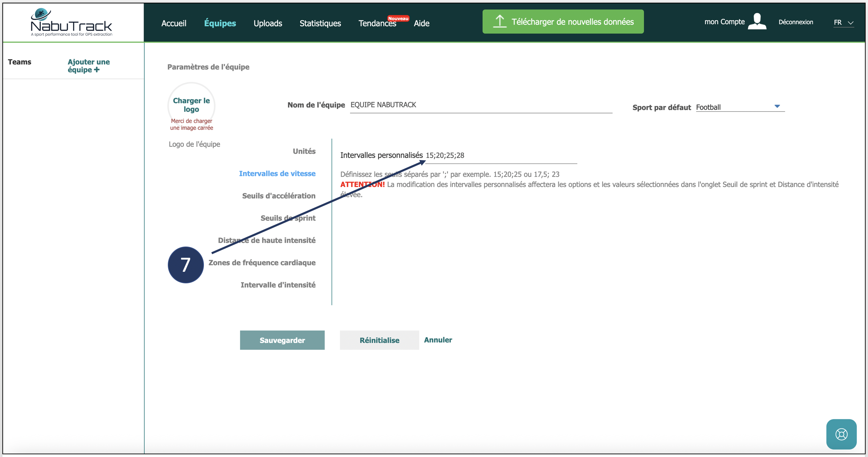Click the NabuTrack logo
The width and height of the screenshot is (868, 457).
coord(71,22)
